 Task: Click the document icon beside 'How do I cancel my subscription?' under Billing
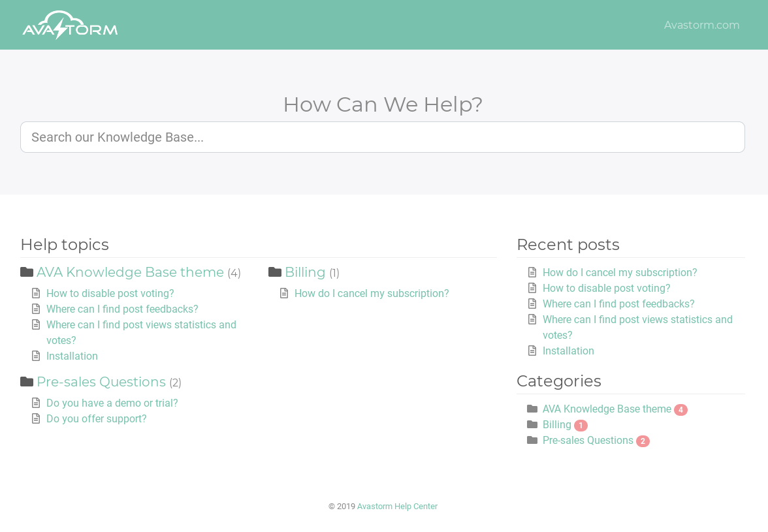284,293
